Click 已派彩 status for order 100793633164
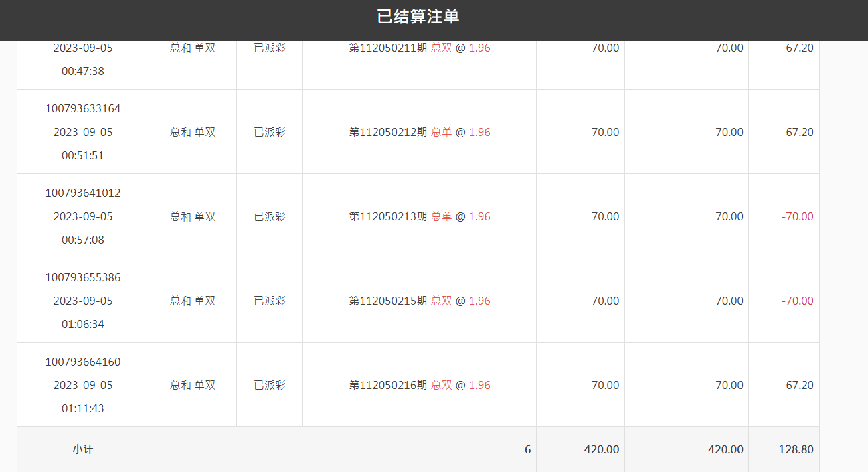 [270, 132]
